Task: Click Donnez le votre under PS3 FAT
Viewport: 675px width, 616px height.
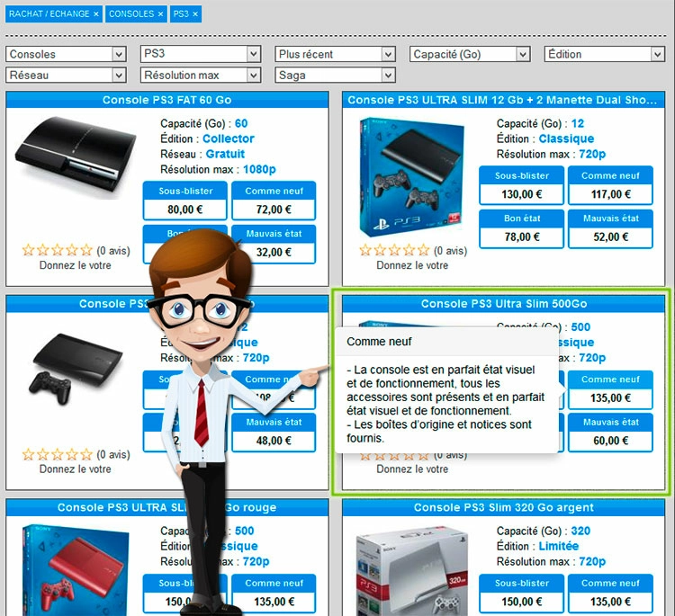Action: [x=76, y=265]
